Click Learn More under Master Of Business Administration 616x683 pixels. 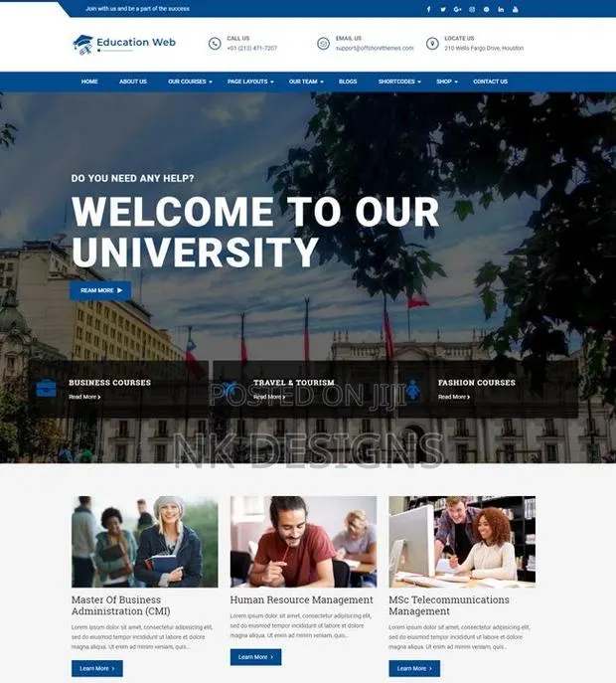tap(97, 668)
